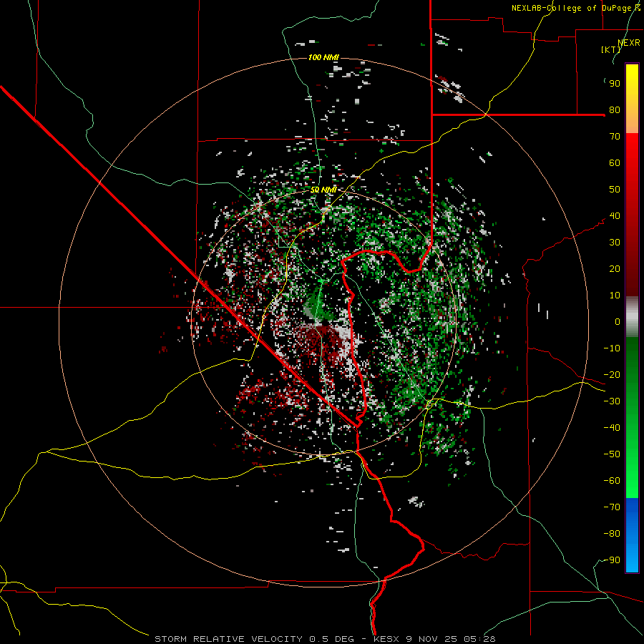This screenshot has width=644, height=644.
Task: Click the KT units label above color scale
Action: pyautogui.click(x=611, y=49)
